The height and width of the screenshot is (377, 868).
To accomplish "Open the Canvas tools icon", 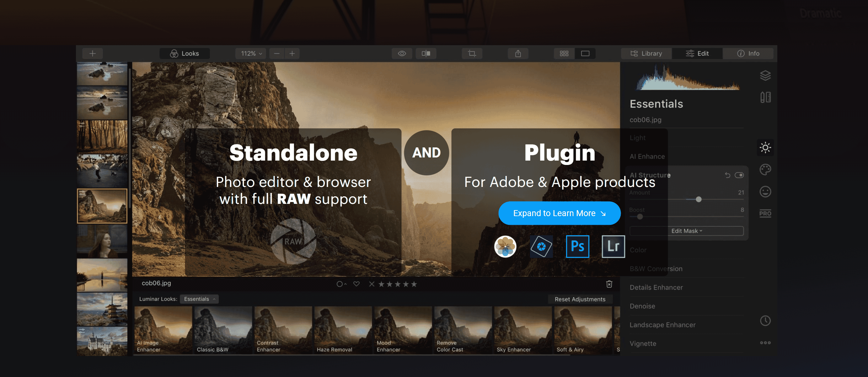I will [x=766, y=97].
